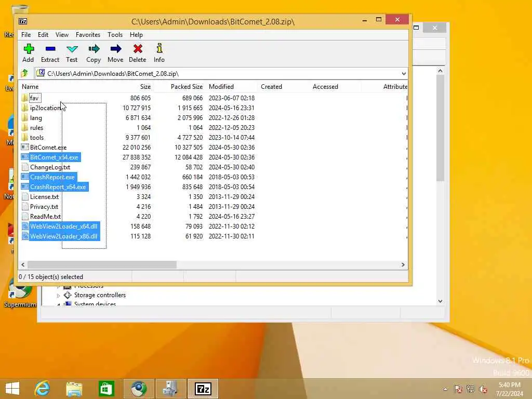Click horizontal scrollbar right arrow
Image resolution: width=532 pixels, height=399 pixels.
[403, 264]
